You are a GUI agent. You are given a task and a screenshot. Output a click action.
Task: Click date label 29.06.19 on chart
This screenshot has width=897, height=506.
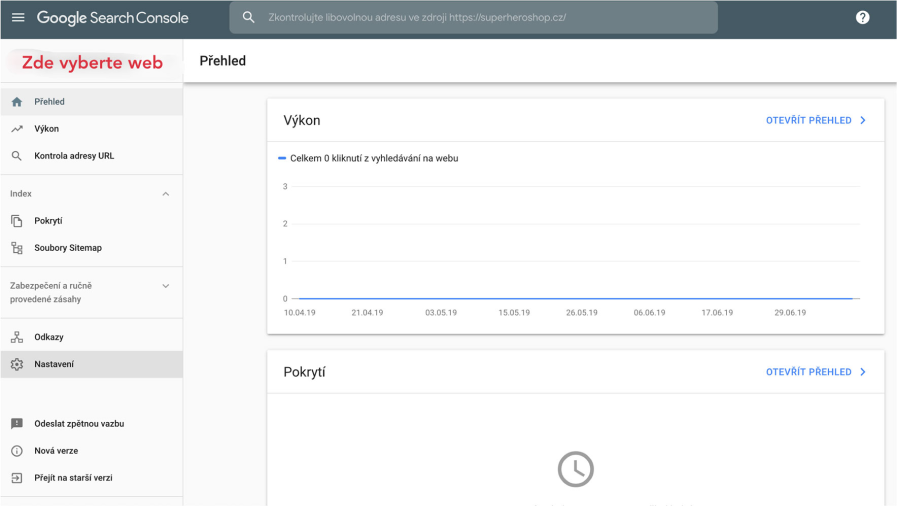790,313
